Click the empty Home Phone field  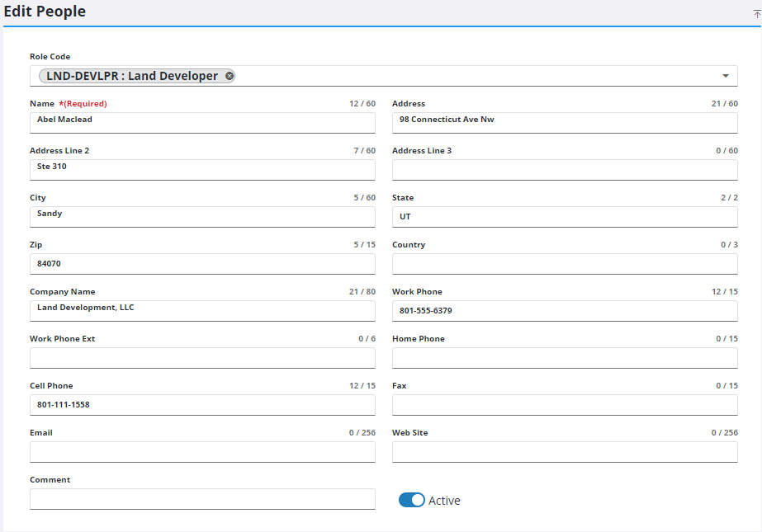pyautogui.click(x=565, y=357)
